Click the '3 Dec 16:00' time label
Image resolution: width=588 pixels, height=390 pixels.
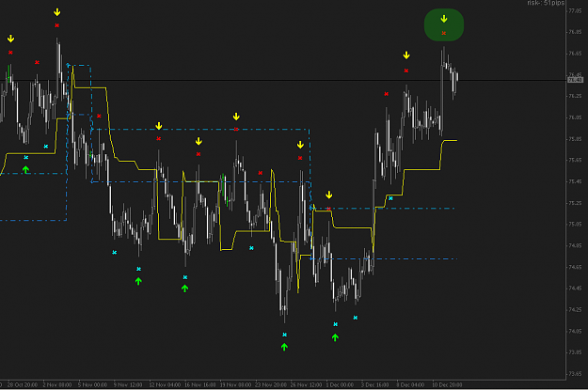[x=375, y=384]
